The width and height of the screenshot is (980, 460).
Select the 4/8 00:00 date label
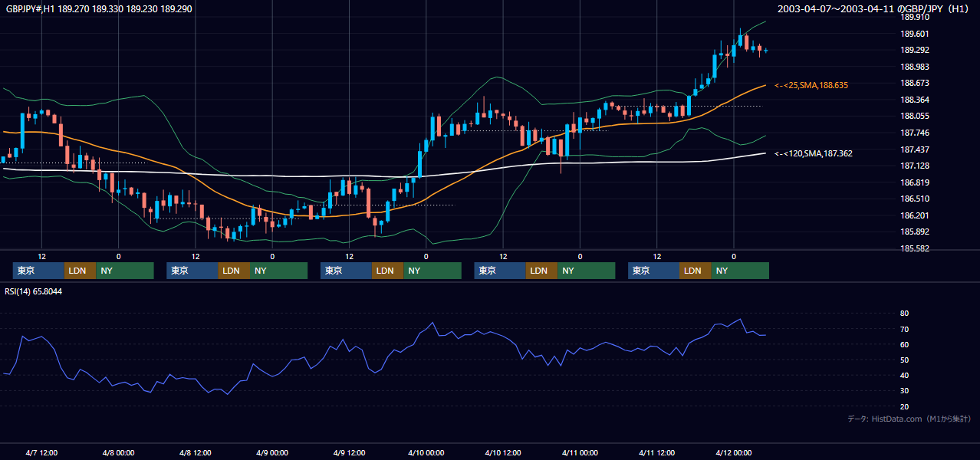(119, 452)
